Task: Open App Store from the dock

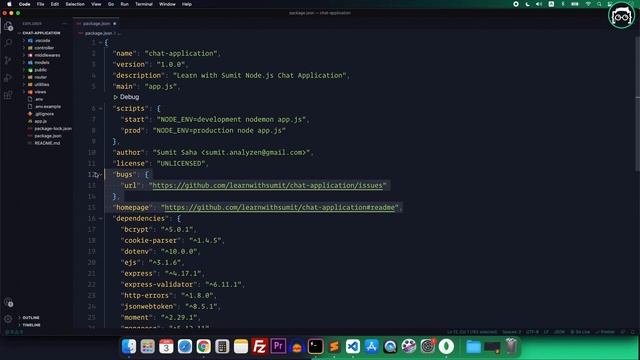Action: (371, 347)
